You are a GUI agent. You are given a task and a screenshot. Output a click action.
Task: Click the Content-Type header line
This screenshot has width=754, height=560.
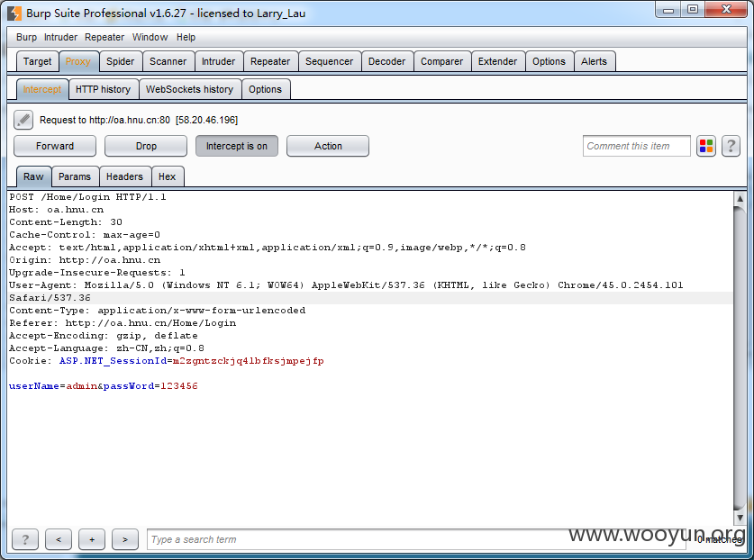[x=158, y=311]
